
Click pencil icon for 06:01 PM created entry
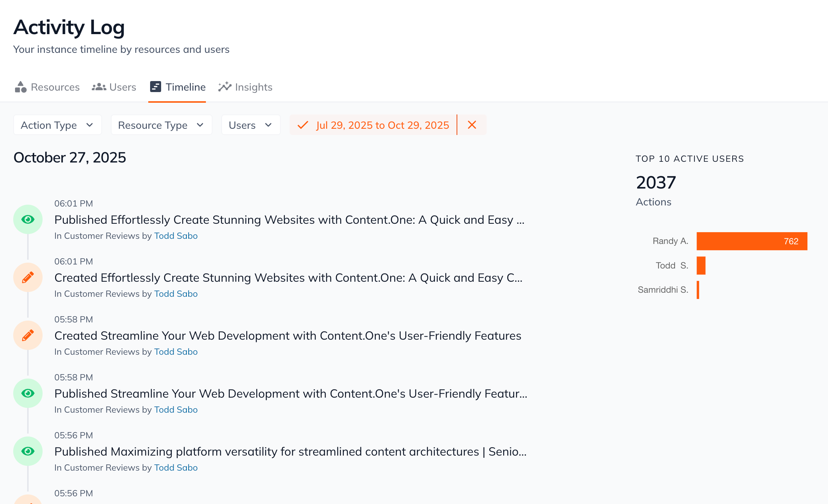(28, 277)
